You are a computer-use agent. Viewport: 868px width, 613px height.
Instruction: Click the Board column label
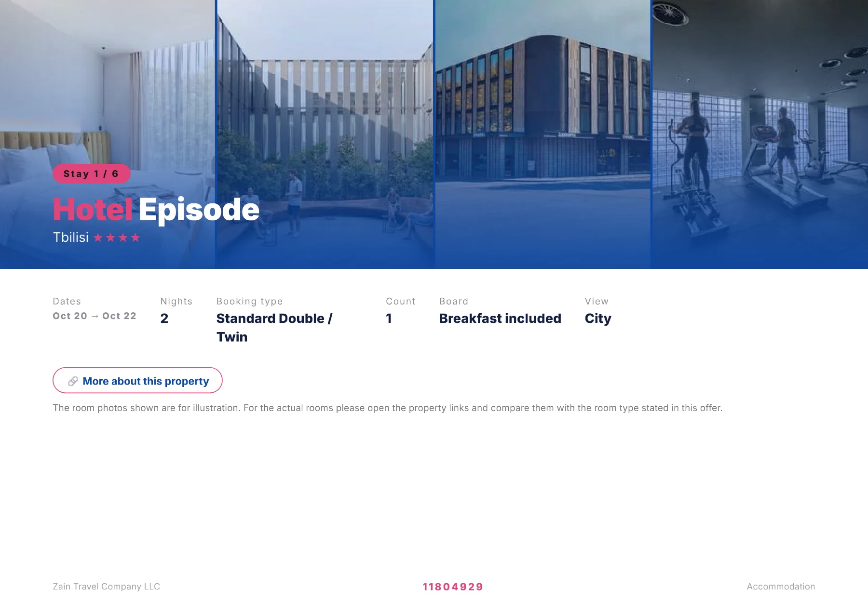coord(454,301)
